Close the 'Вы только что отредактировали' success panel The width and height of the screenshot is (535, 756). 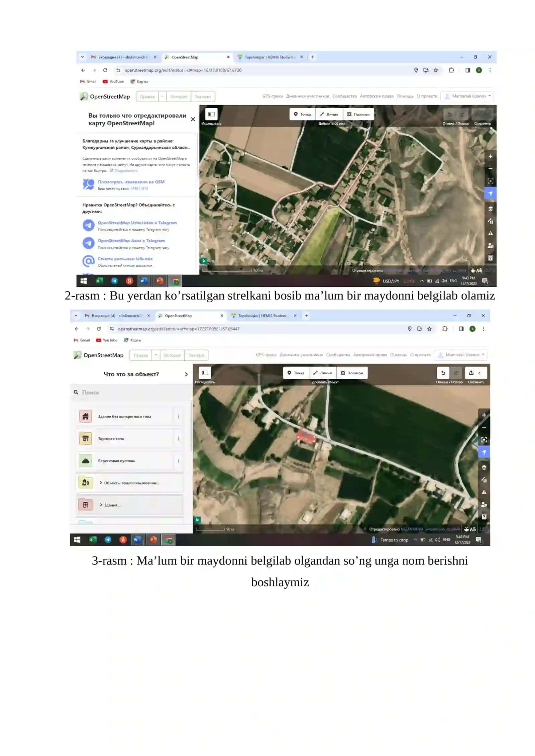click(x=193, y=119)
